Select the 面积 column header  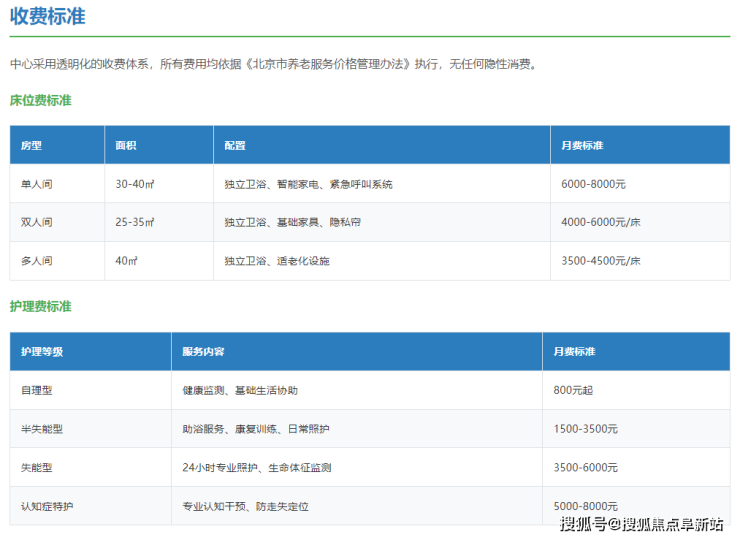[126, 145]
